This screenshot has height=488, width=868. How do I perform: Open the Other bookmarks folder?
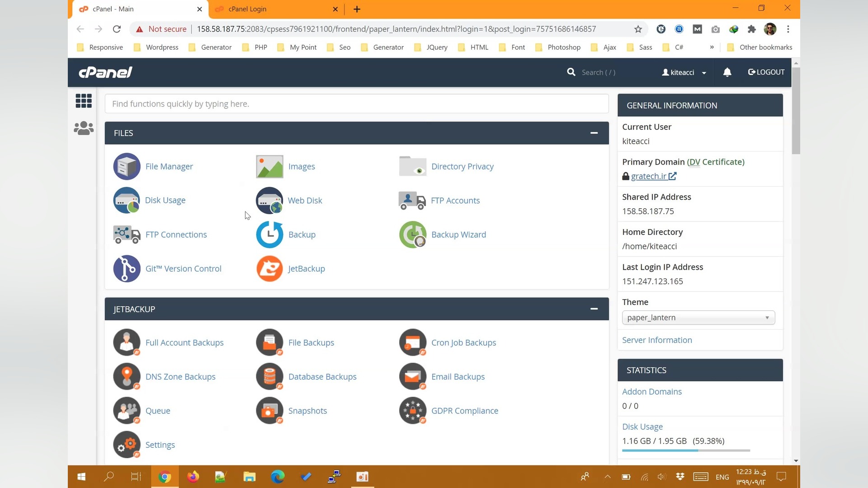pyautogui.click(x=759, y=47)
